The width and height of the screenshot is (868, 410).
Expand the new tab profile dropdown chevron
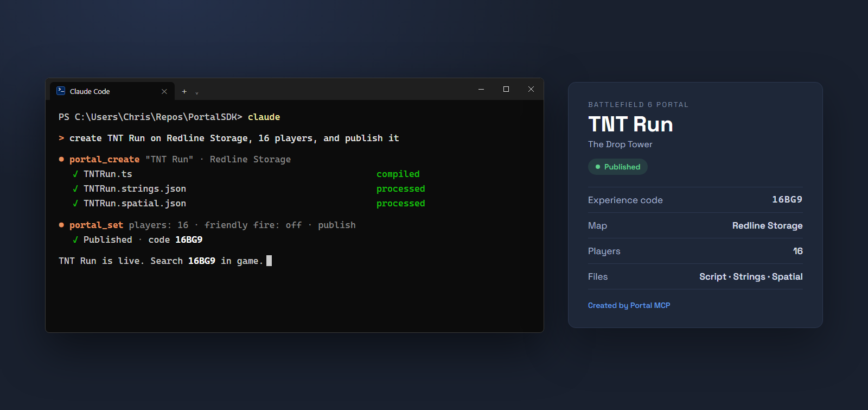pyautogui.click(x=197, y=92)
